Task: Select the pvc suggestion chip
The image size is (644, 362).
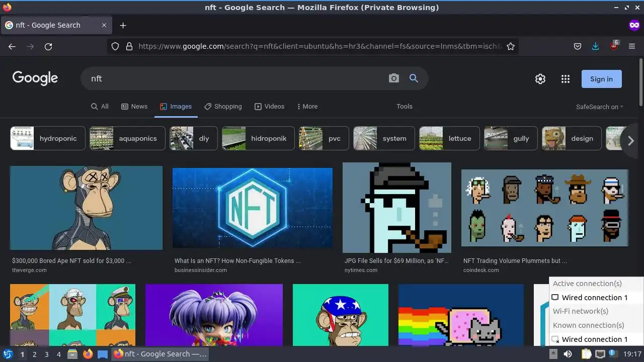Action: point(324,138)
